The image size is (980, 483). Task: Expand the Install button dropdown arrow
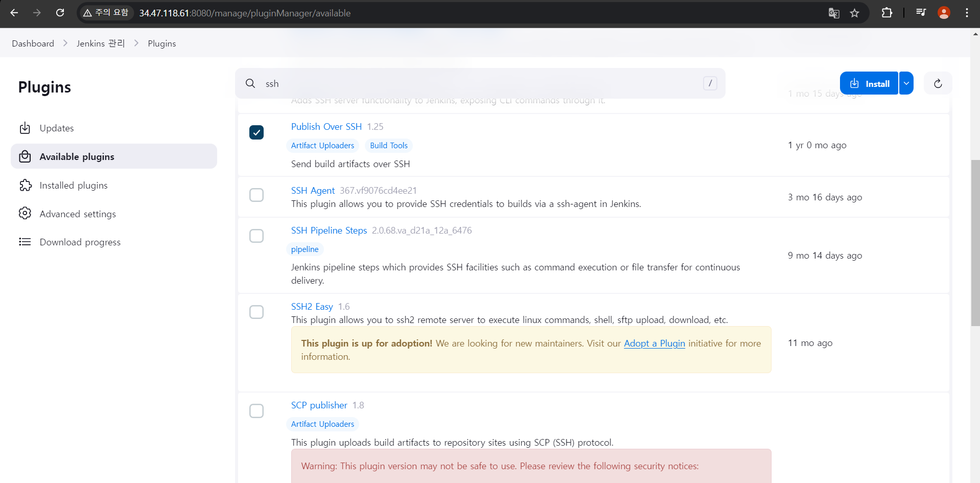906,83
